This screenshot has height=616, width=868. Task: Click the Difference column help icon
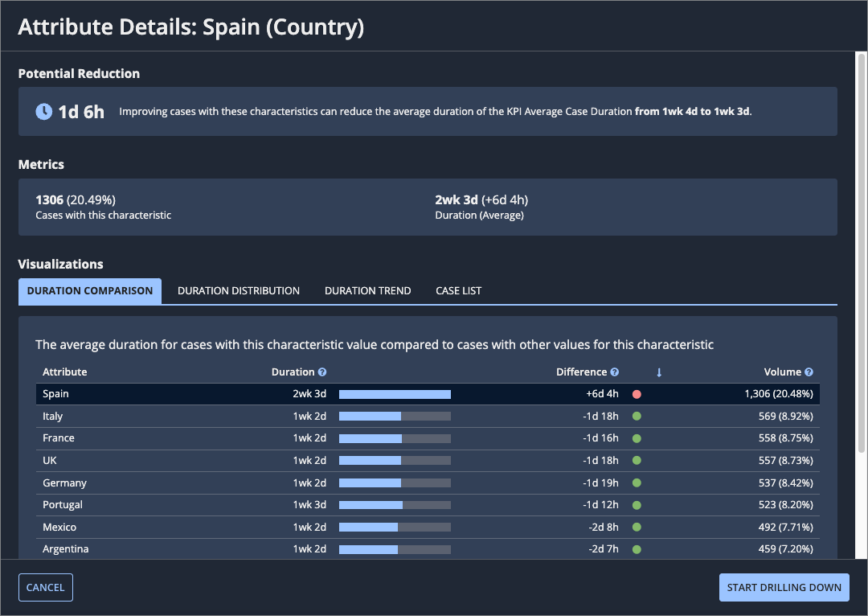click(615, 372)
